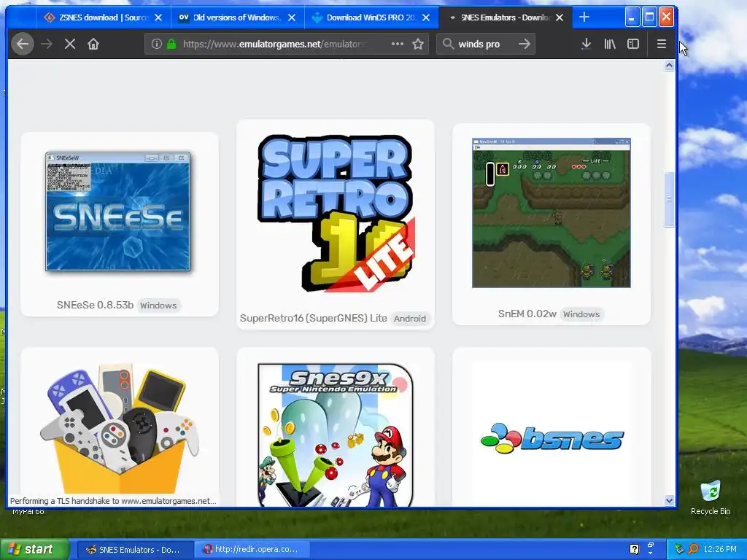Submit search with the go arrow
This screenshot has height=560, width=747.
click(525, 44)
